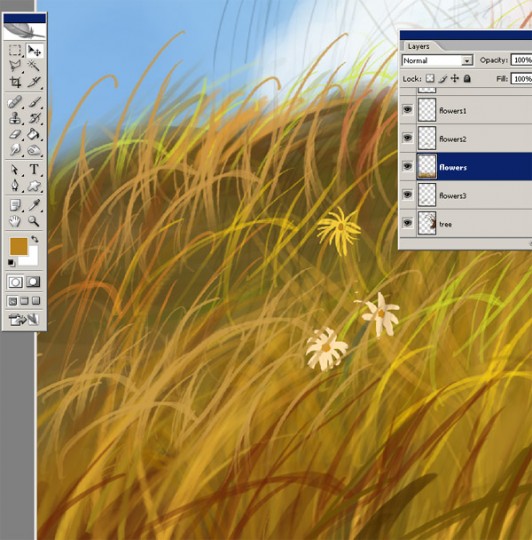Click the layer Opacity value field

coord(522,60)
